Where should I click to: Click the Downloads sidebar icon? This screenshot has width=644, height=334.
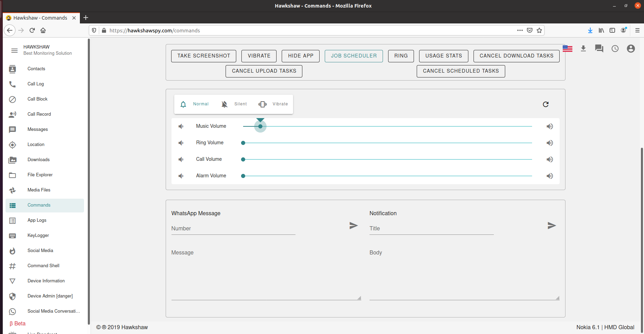12,160
